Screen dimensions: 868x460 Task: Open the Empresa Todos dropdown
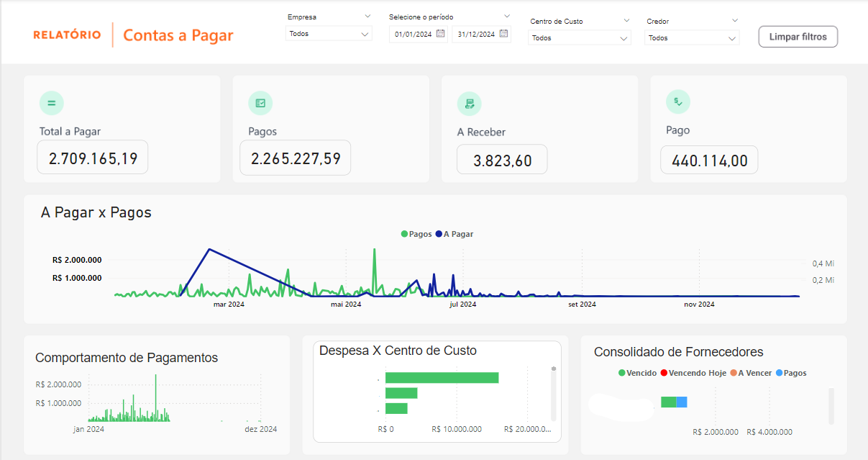(328, 33)
